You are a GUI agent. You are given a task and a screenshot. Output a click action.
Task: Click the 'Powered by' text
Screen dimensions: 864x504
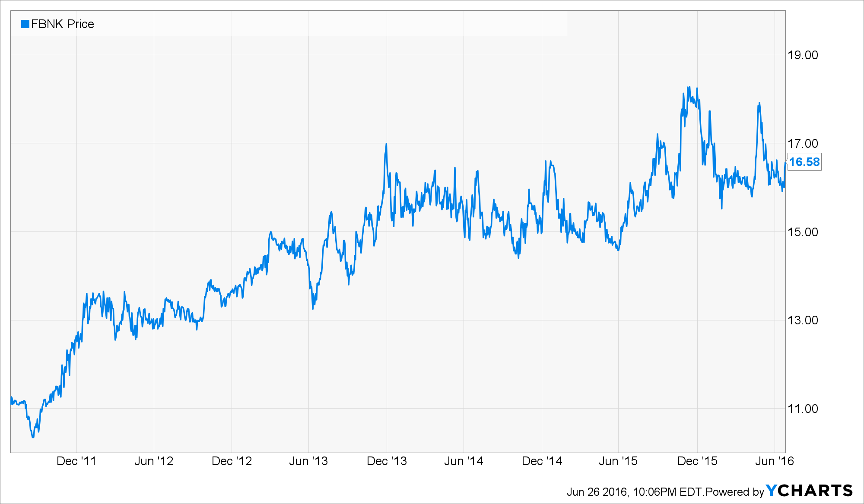coord(735,492)
